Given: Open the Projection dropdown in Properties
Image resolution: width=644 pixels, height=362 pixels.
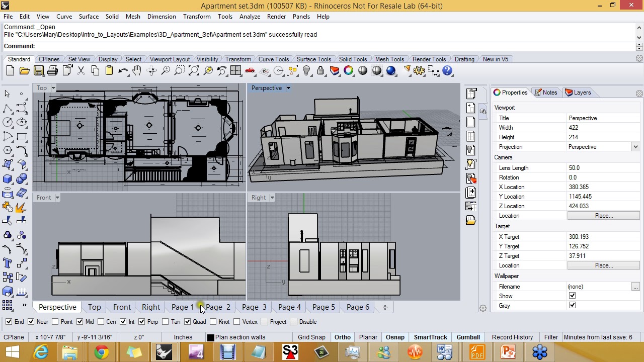Looking at the screenshot, I should [635, 147].
